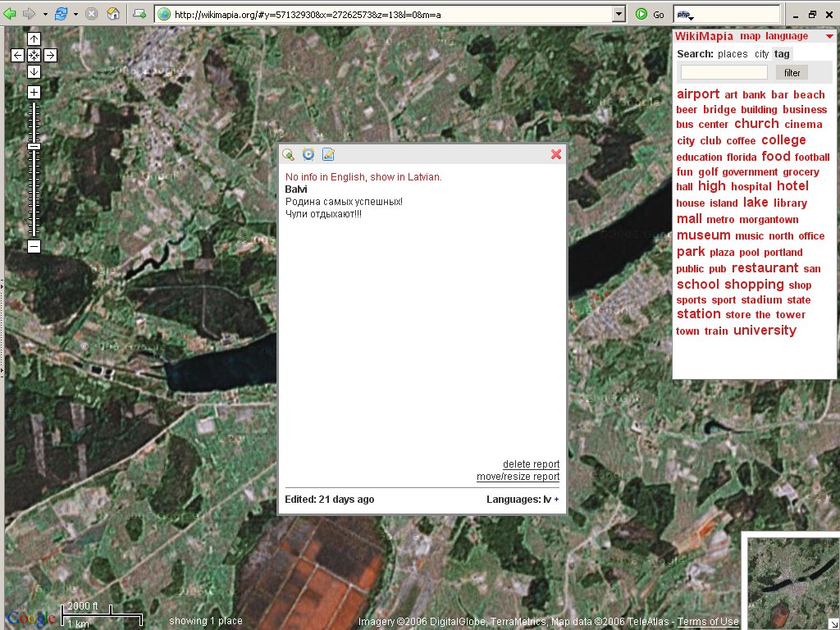
Task: Expand the WikiMapia menu red arrow
Action: (x=829, y=36)
